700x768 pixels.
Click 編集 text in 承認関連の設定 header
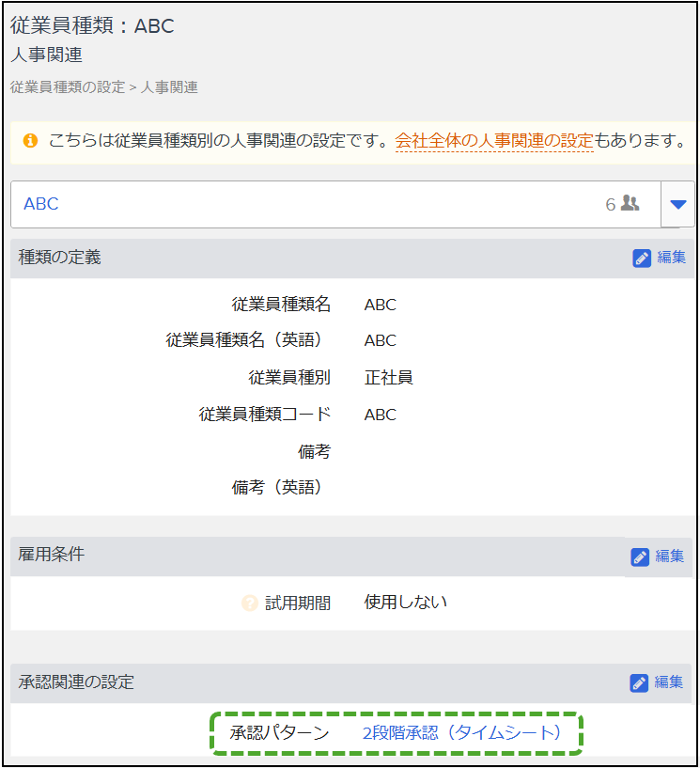pos(669,683)
